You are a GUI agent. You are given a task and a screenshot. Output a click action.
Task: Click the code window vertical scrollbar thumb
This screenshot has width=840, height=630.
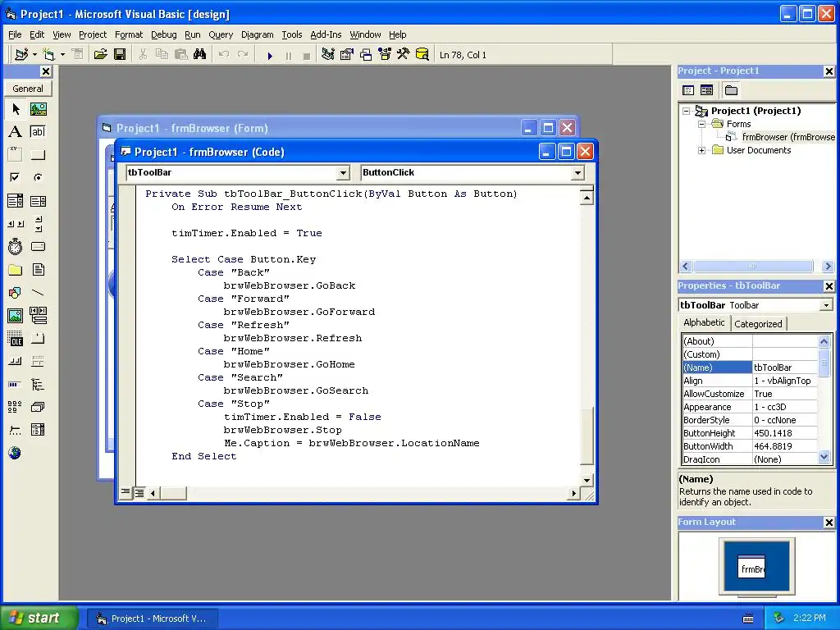(x=587, y=436)
